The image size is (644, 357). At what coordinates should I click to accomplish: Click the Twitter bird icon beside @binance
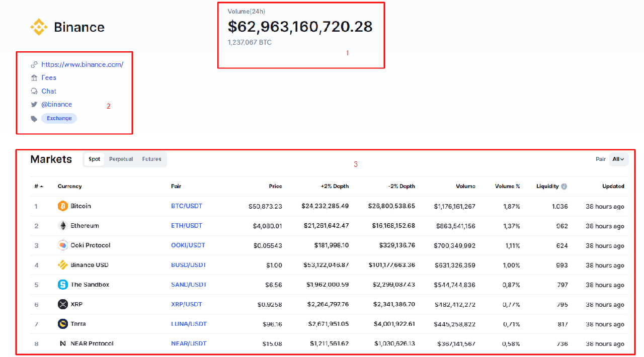[34, 104]
